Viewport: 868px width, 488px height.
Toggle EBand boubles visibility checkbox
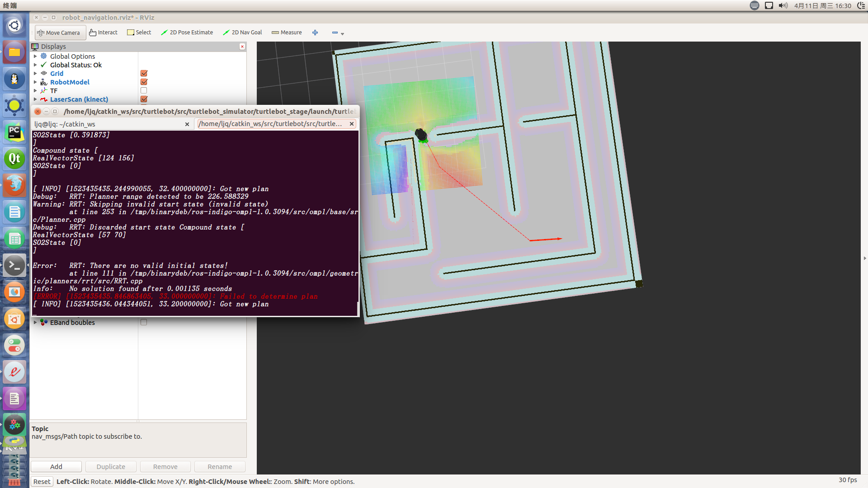tap(143, 322)
